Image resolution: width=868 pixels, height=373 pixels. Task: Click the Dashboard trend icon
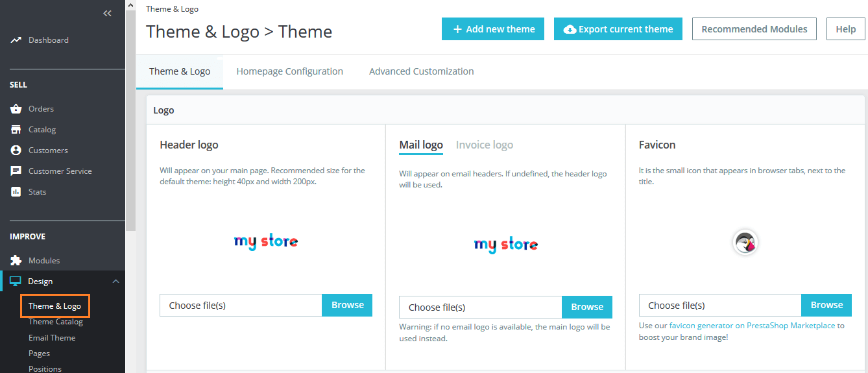tap(16, 40)
